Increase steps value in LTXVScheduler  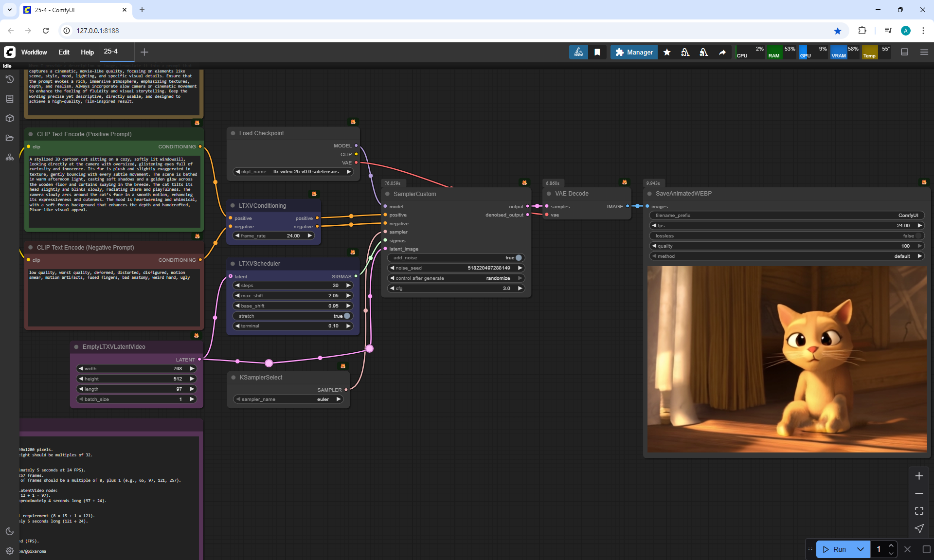[x=348, y=286]
